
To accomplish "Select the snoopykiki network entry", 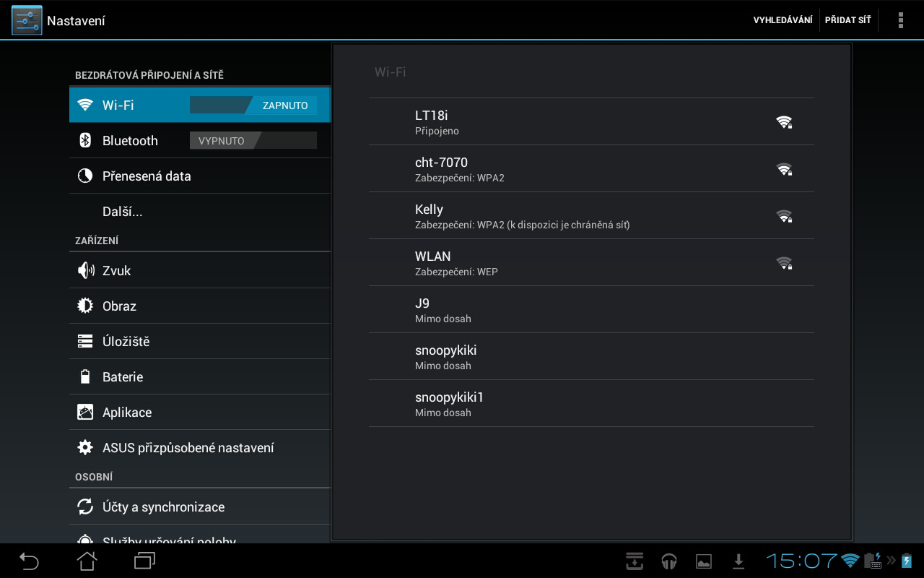I will point(591,357).
